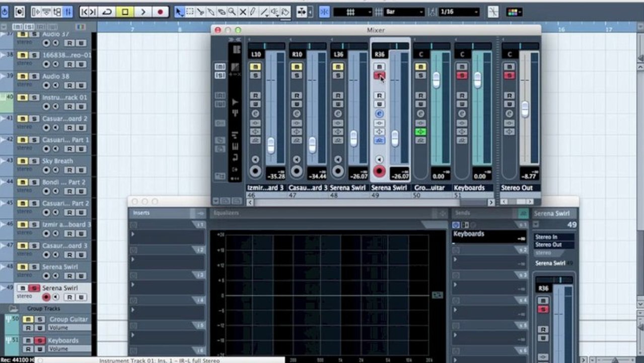Screen dimensions: 644x363
Task: Expand send slot s 2 arrow
Action: point(455,259)
